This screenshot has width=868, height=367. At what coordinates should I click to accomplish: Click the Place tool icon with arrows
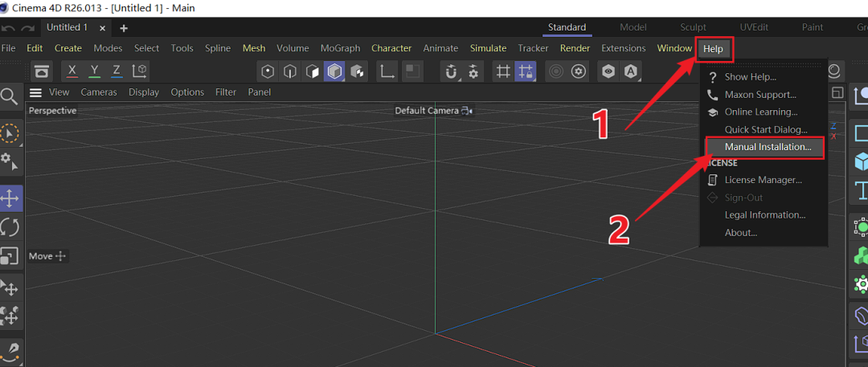[x=10, y=287]
